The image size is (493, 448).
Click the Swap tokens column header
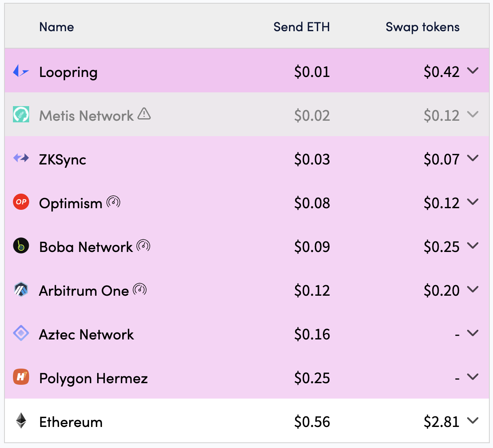[422, 27]
